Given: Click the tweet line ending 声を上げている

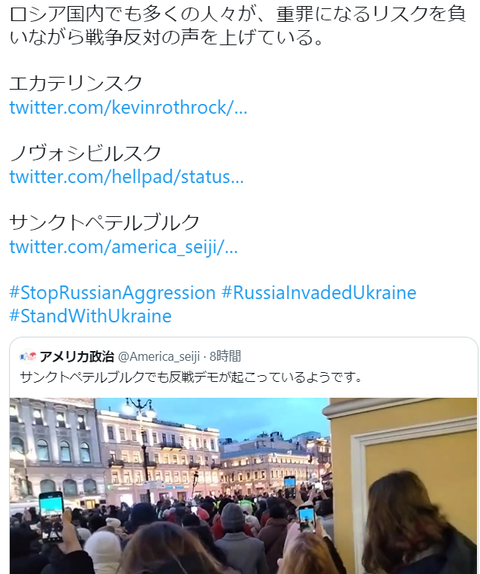Looking at the screenshot, I should (167, 38).
